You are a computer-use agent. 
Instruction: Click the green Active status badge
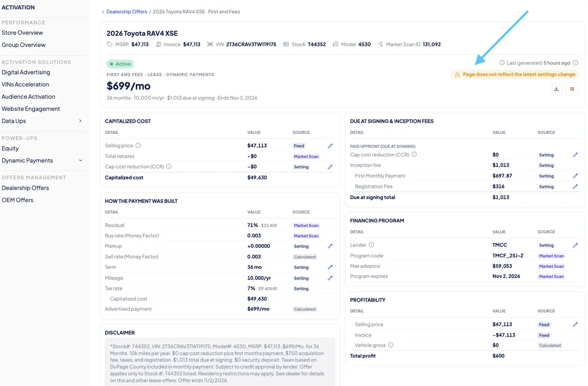120,64
